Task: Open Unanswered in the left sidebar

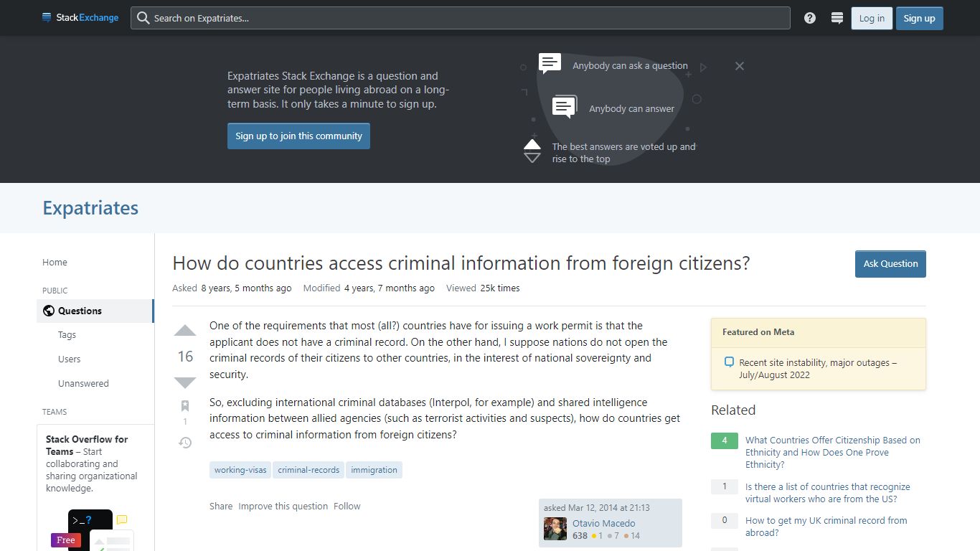Action: click(x=83, y=383)
